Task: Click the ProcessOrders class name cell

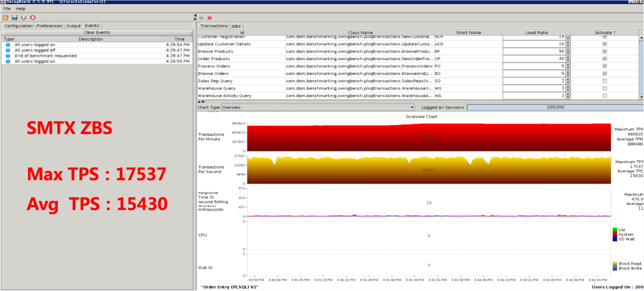Action: [x=360, y=66]
